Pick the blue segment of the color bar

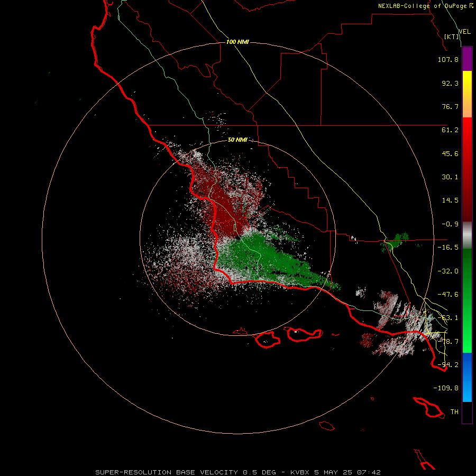467,377
